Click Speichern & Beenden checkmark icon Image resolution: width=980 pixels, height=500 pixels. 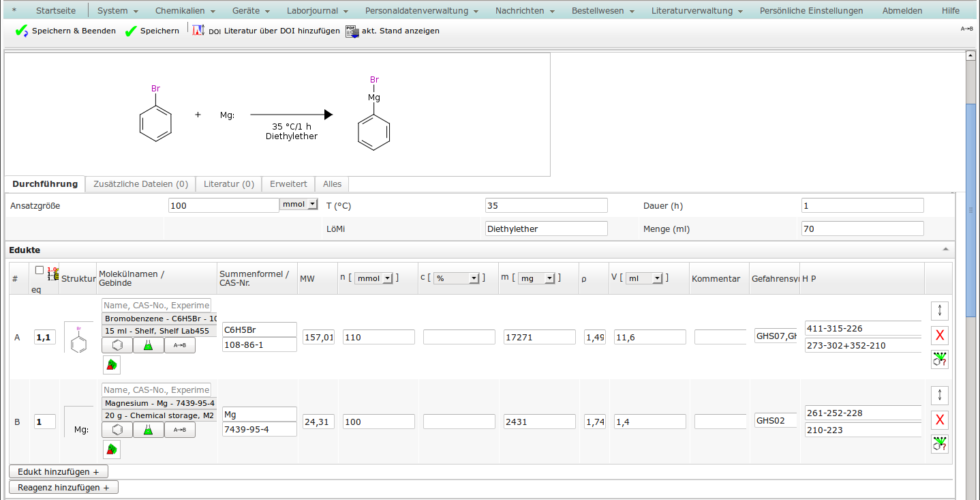pos(21,31)
